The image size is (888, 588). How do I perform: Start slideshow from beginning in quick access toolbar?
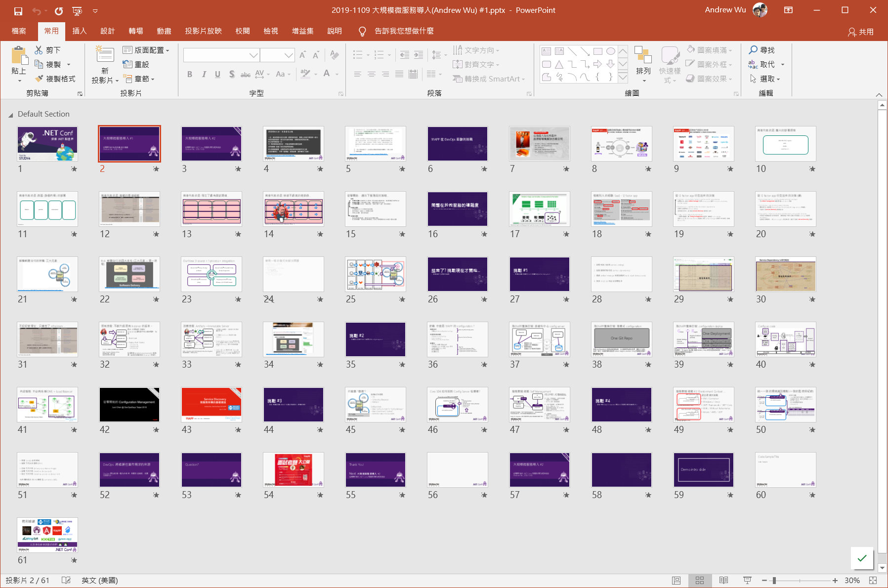(77, 10)
